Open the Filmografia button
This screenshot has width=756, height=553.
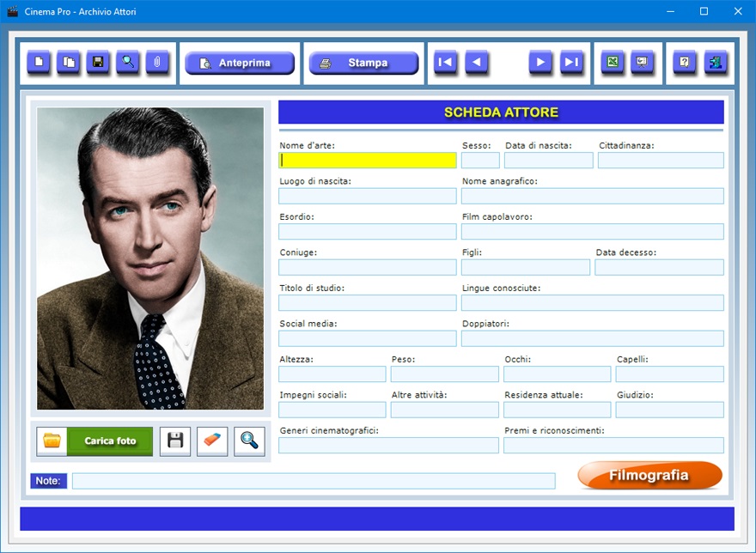(650, 476)
